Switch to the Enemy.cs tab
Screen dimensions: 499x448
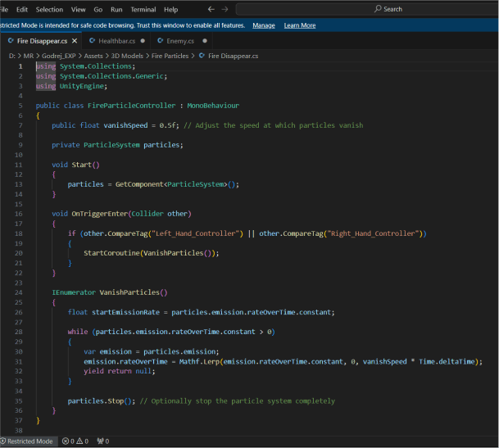[180, 40]
